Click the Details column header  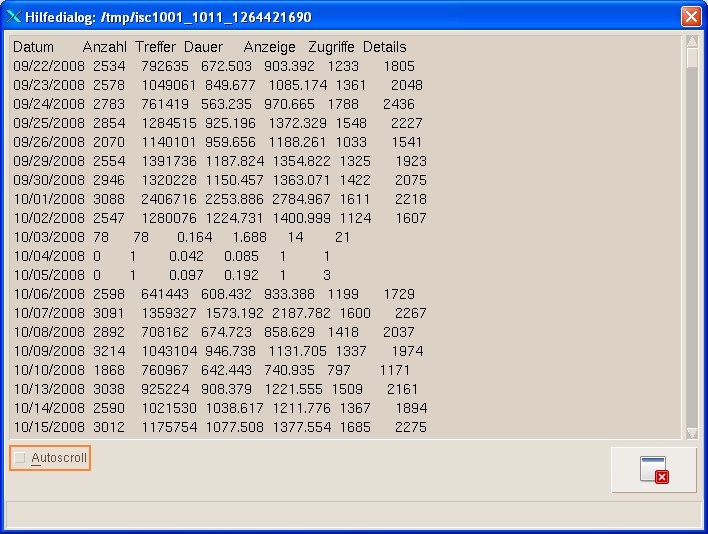[x=385, y=47]
